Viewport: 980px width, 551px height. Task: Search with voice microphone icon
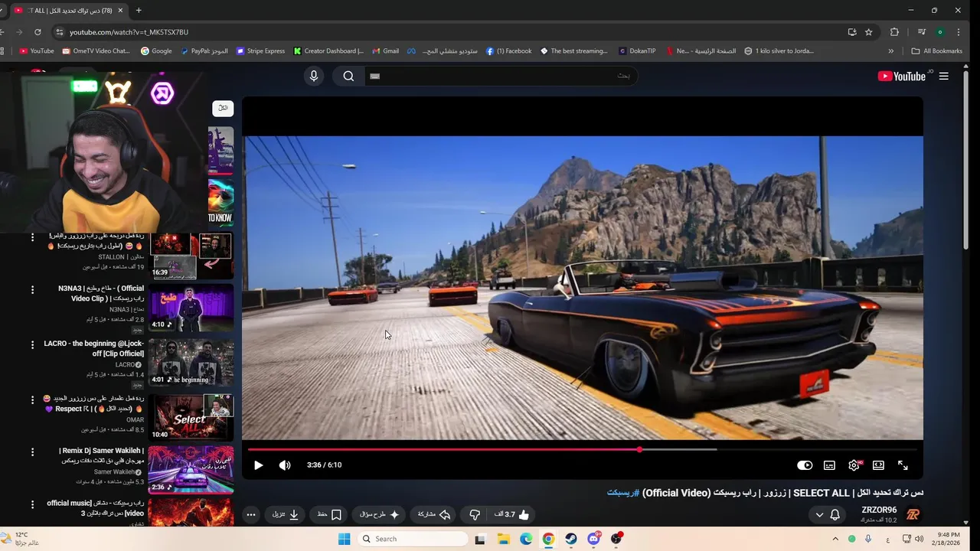pos(314,76)
